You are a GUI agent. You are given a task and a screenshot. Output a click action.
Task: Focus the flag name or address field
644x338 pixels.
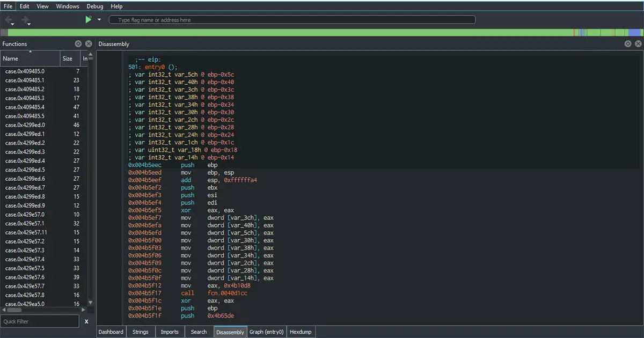292,20
